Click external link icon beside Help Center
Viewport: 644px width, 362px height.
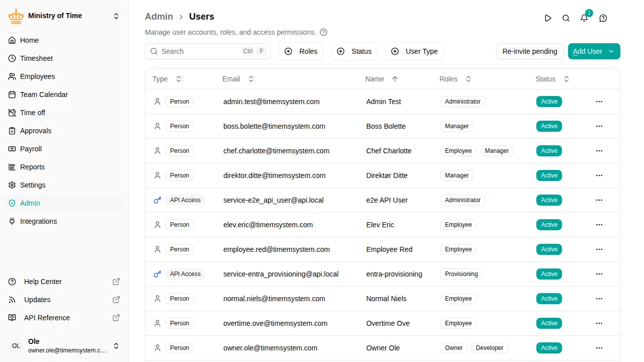click(x=116, y=282)
